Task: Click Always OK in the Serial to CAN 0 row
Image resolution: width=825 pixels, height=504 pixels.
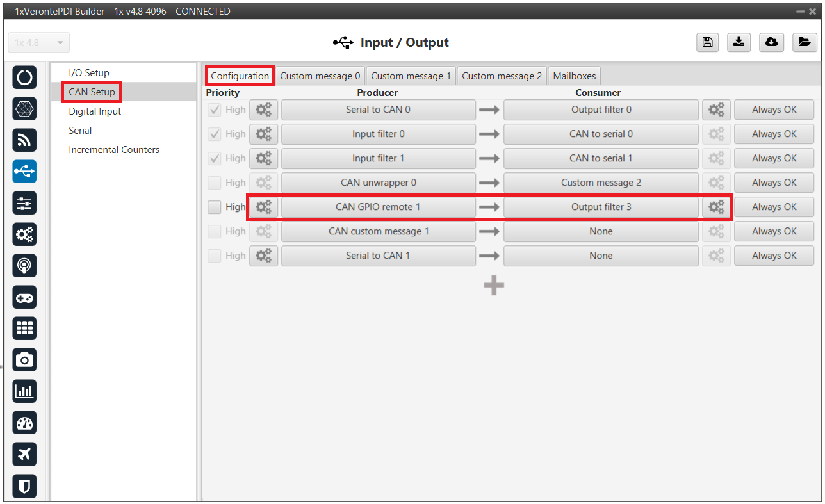Action: (x=774, y=110)
